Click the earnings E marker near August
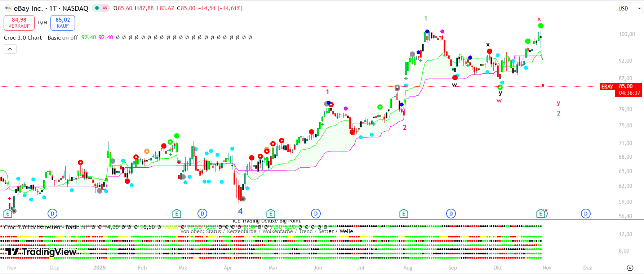The width and height of the screenshot is (644, 276). point(404,214)
